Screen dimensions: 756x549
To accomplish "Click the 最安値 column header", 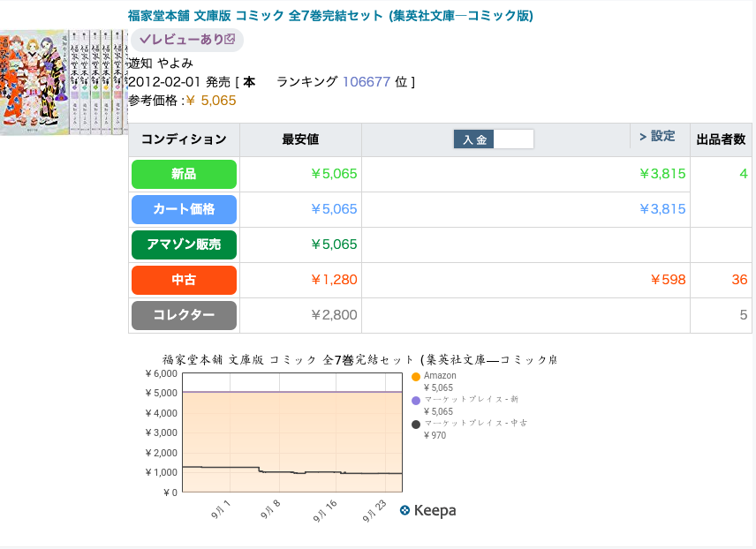I will pyautogui.click(x=300, y=139).
